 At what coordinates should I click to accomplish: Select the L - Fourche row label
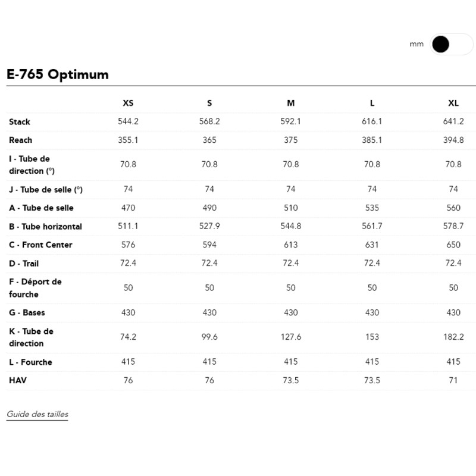point(30,362)
